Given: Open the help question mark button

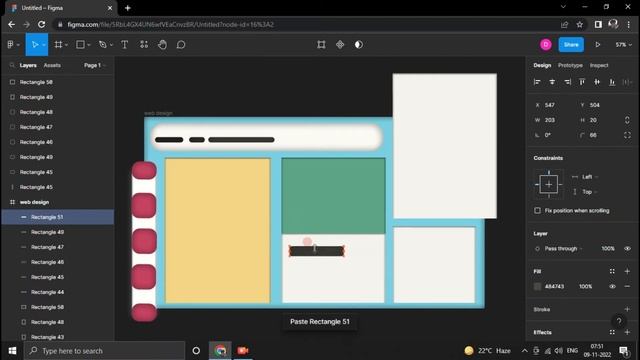Looking at the screenshot, I should point(619,321).
